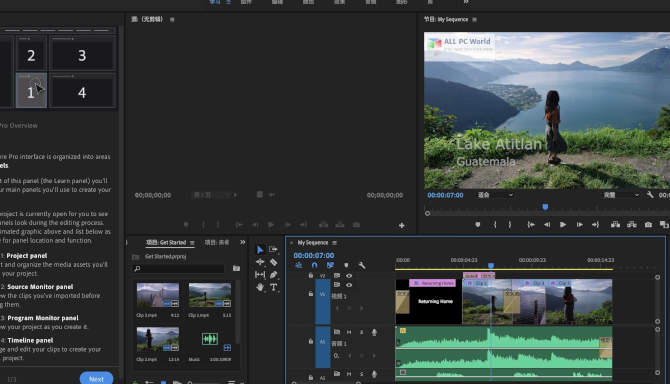Click Program Monitor timecode 00:00:07:00
This screenshot has height=384, width=670.
point(445,195)
